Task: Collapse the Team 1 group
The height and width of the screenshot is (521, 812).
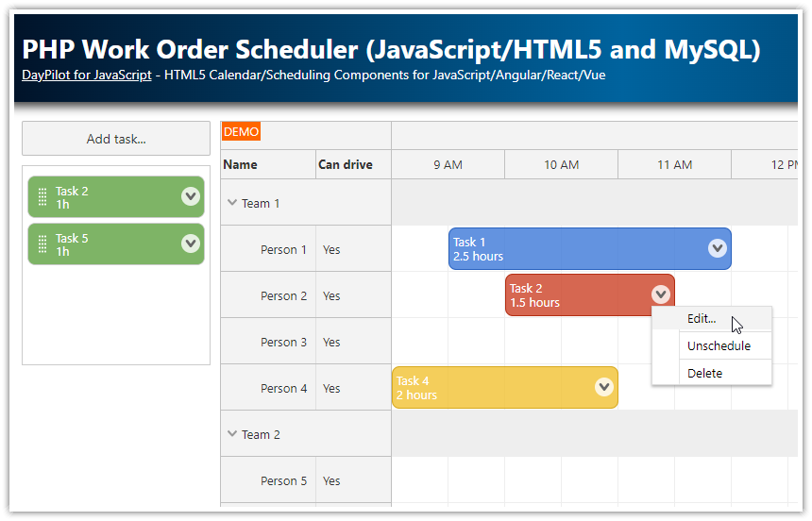Action: pyautogui.click(x=232, y=203)
